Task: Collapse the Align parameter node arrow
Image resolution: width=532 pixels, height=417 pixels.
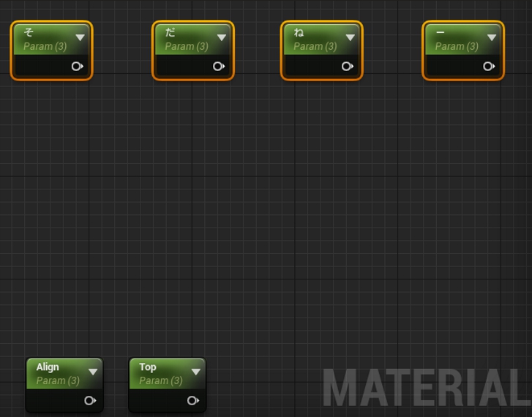Action: 93,372
